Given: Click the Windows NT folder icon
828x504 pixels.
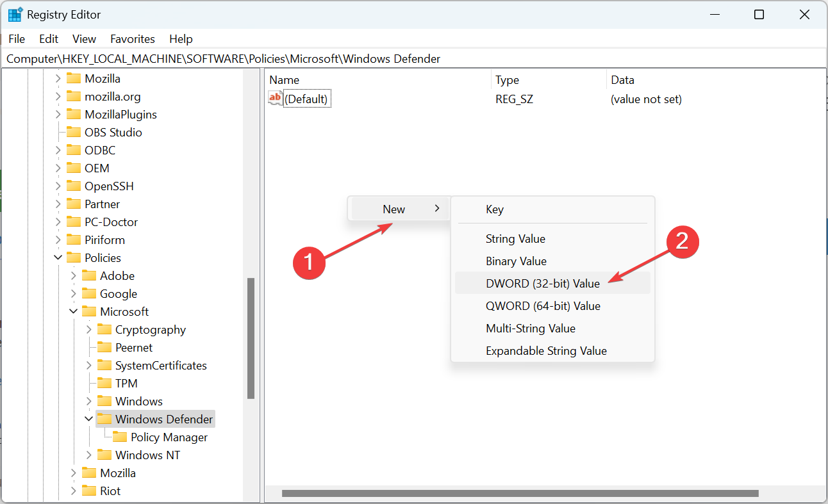Looking at the screenshot, I should tap(104, 455).
